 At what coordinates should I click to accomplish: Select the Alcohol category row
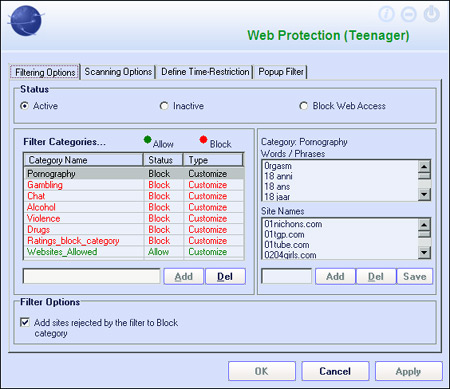point(134,207)
